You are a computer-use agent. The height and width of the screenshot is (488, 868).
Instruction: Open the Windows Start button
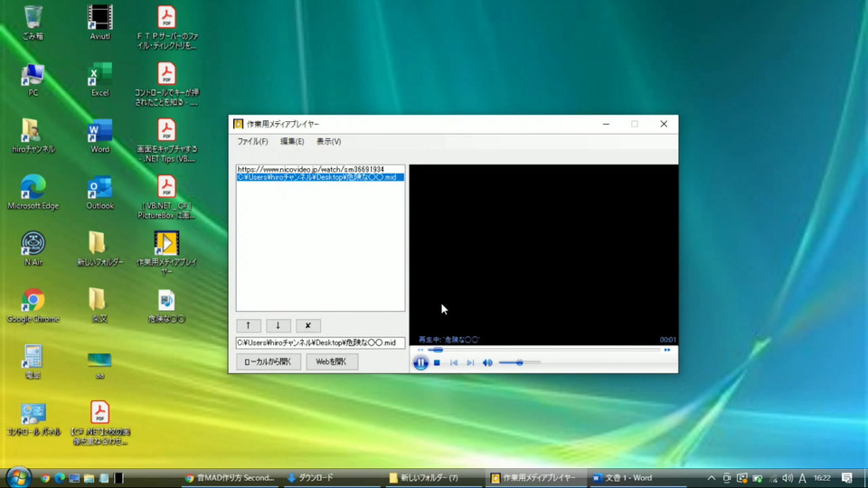tap(18, 477)
